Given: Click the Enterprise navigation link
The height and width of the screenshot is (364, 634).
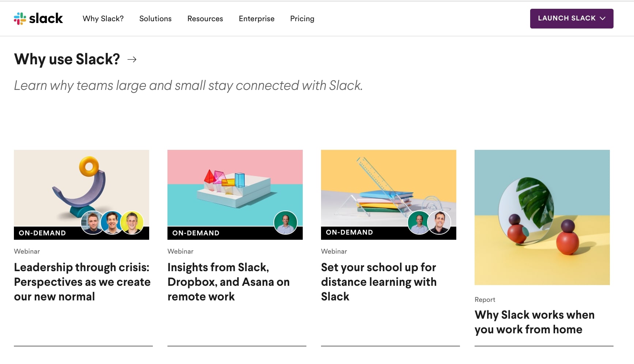Looking at the screenshot, I should pyautogui.click(x=256, y=19).
